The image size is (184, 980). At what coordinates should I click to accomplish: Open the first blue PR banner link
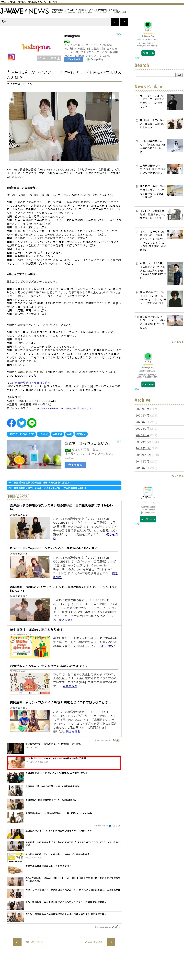point(64,482)
